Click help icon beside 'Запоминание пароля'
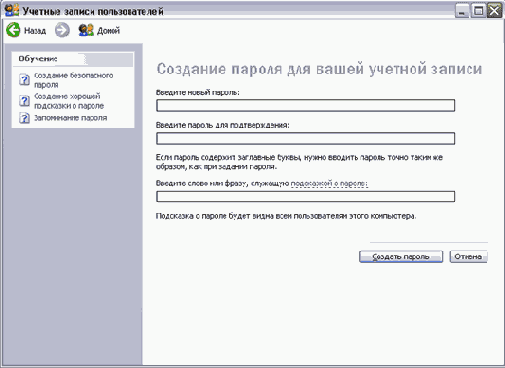505x368 pixels. pos(24,118)
